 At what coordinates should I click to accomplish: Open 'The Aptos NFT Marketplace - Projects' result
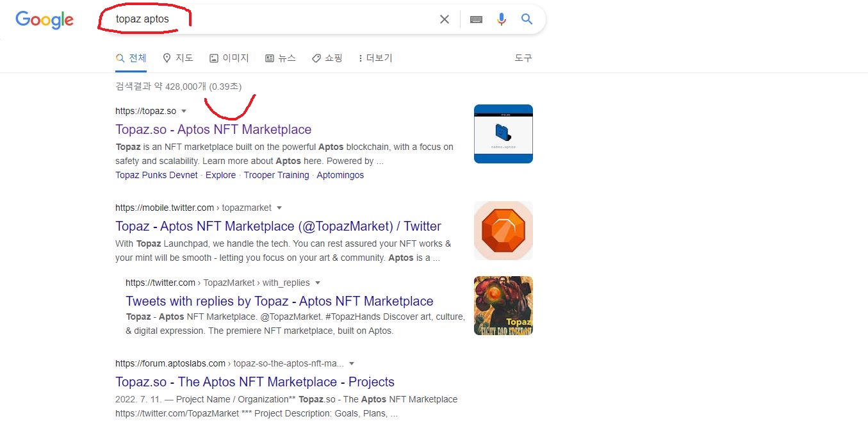(x=255, y=382)
